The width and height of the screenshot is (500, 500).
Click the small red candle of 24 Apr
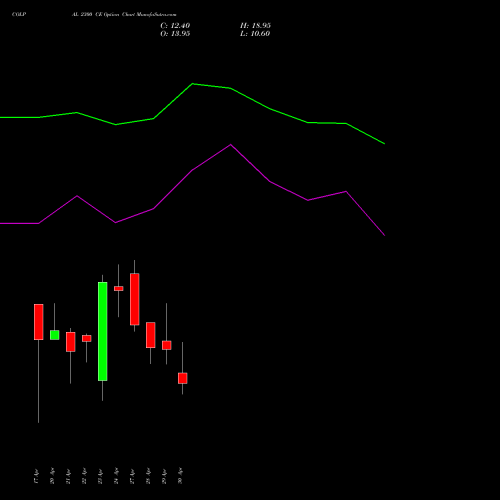coord(119,289)
